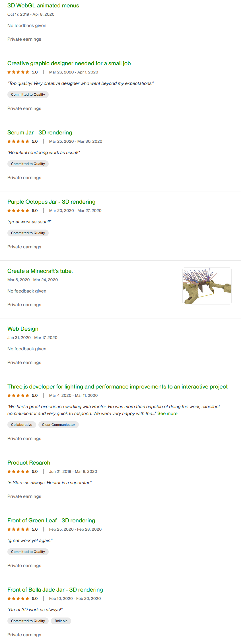Click the Clear Communicator tag
Image resolution: width=245 pixels, height=644 pixels.
[x=58, y=425]
